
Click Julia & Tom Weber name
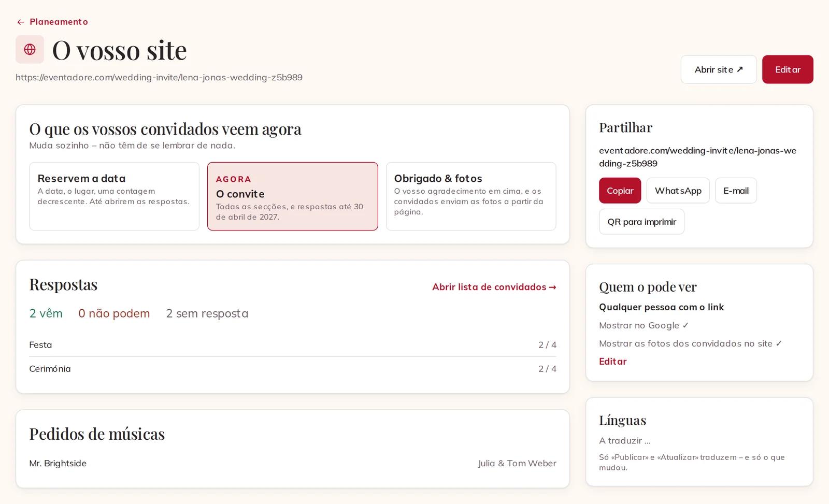pyautogui.click(x=517, y=463)
